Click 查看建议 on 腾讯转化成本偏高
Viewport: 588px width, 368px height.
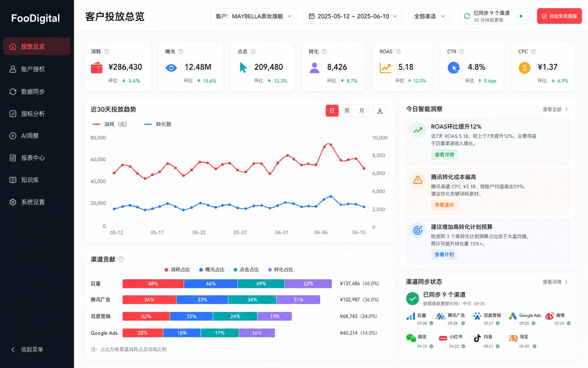[444, 205]
